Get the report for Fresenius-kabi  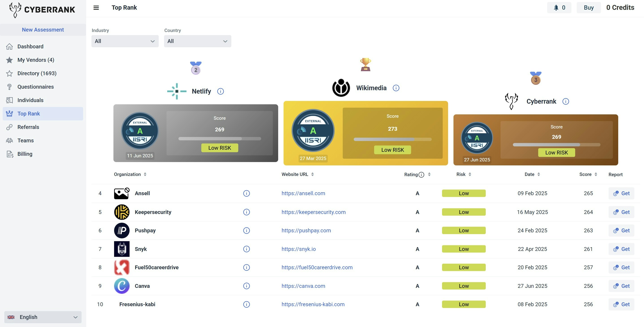621,305
